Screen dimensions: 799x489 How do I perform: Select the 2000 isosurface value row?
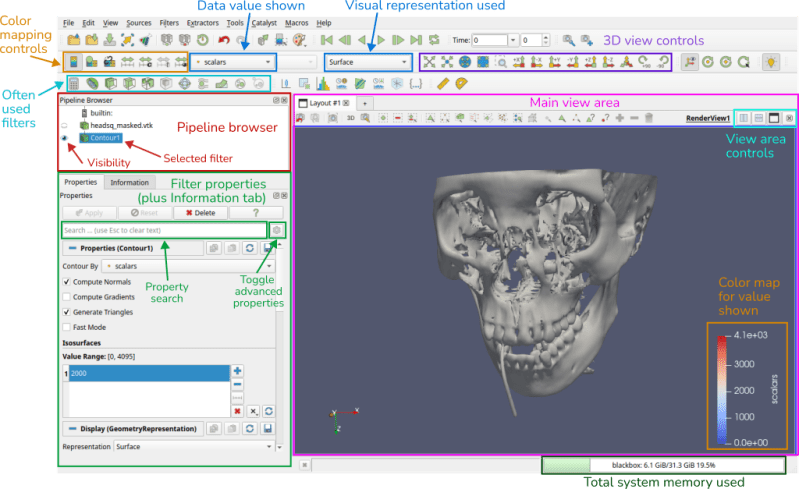[149, 373]
